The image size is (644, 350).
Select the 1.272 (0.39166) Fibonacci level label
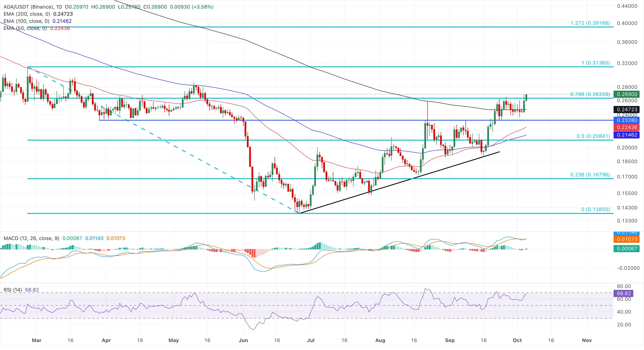590,23
